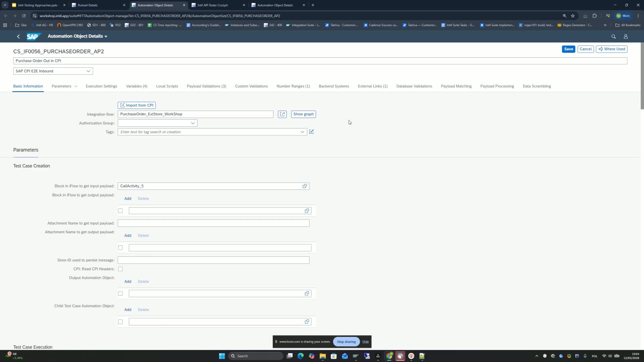Tick the Output Automation Object row checkbox

click(x=120, y=294)
